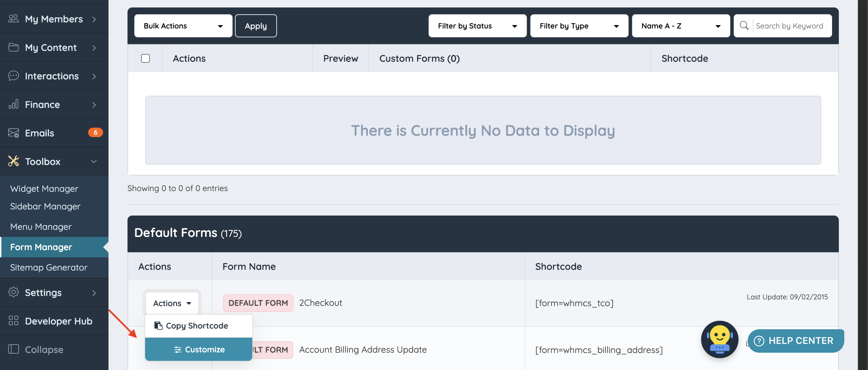The image size is (868, 370).
Task: Tick the select-all checkbox in Custom Forms header
Action: (x=145, y=58)
